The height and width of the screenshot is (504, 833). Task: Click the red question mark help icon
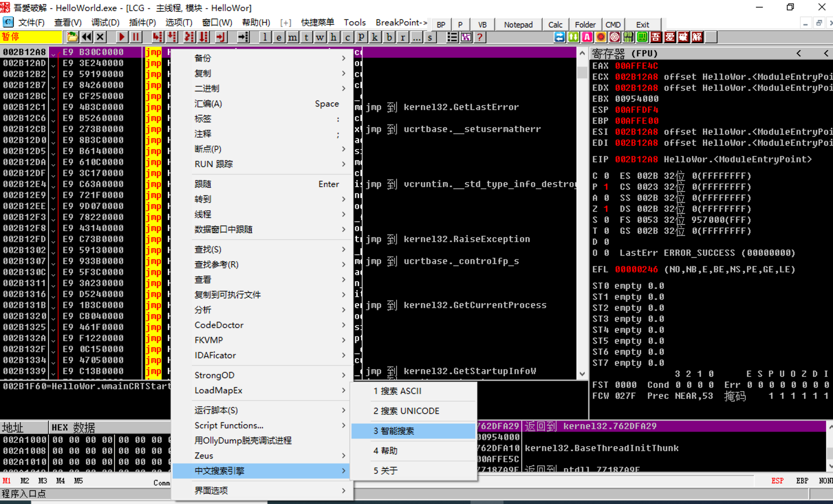[480, 37]
